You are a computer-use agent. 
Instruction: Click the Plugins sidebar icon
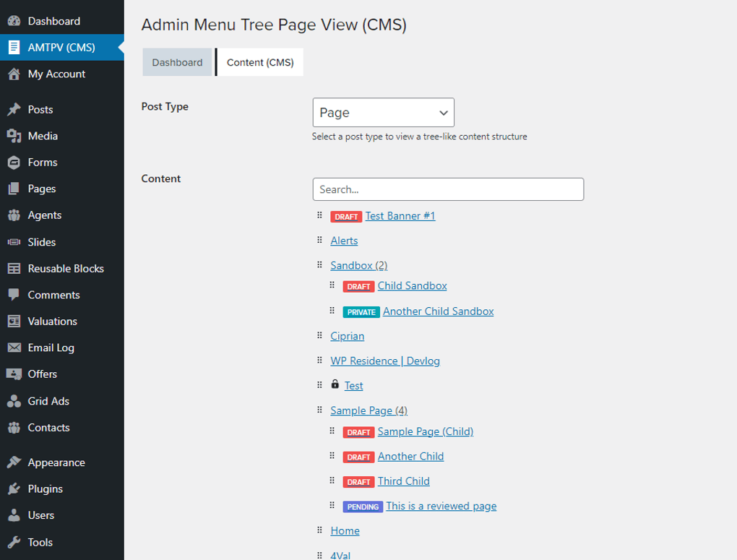(x=12, y=488)
